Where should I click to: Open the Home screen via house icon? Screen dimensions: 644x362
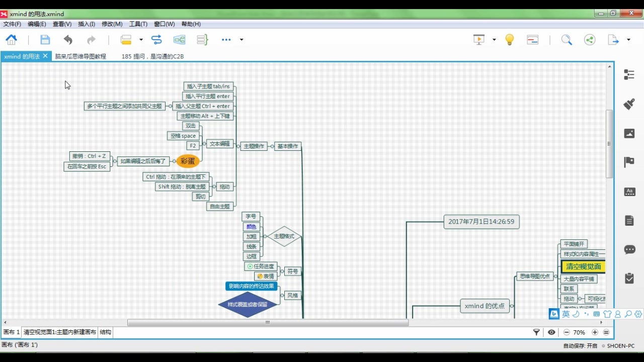[x=11, y=40]
